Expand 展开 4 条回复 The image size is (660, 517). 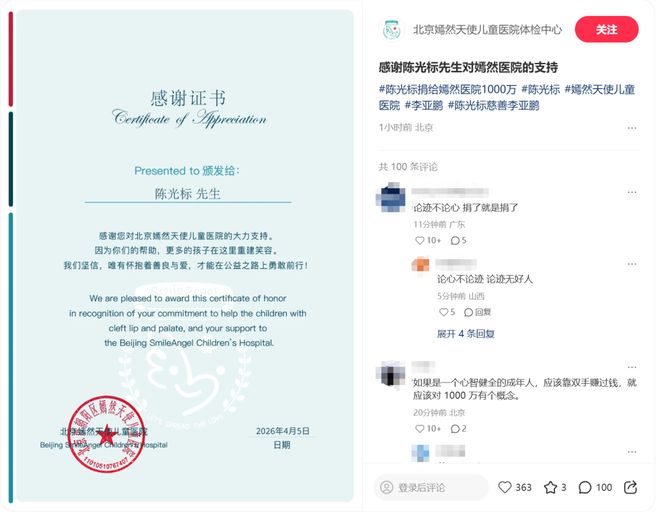pyautogui.click(x=466, y=334)
